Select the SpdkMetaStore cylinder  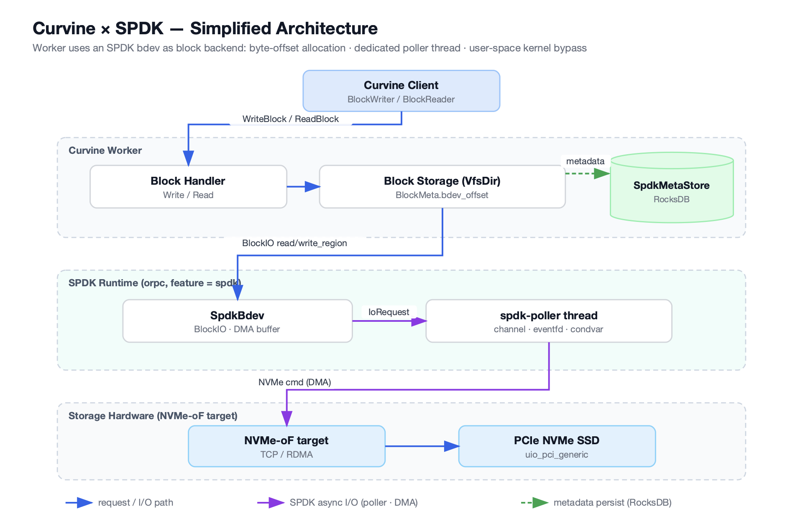click(672, 188)
